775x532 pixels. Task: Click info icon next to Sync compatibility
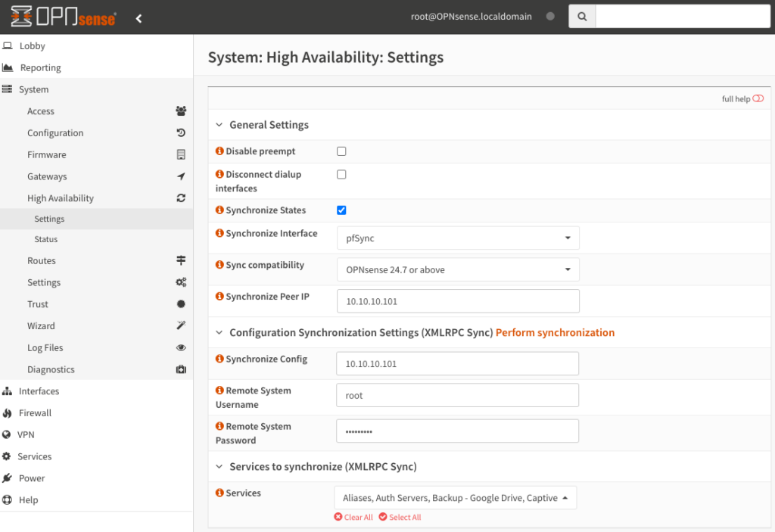[219, 265]
